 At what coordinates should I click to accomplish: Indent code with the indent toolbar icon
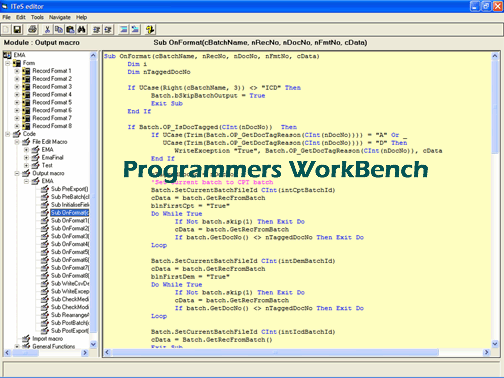tap(97, 30)
